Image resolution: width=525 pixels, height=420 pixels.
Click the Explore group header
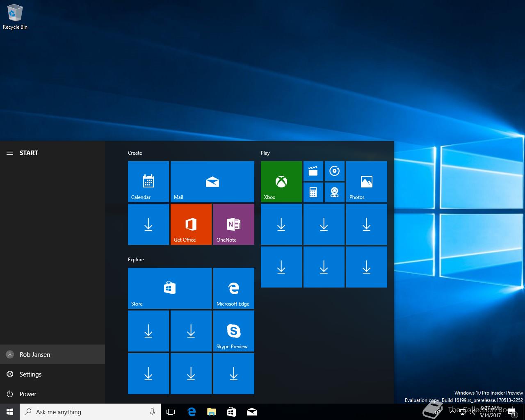(136, 260)
